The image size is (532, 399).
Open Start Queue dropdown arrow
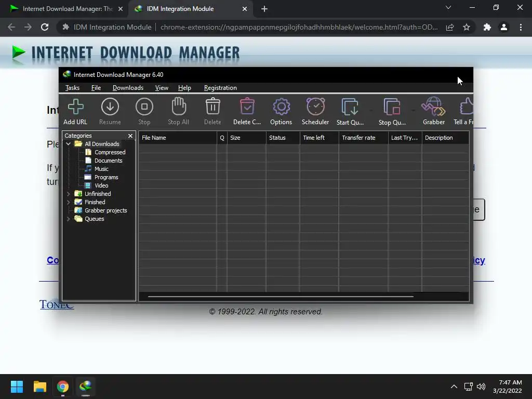pyautogui.click(x=371, y=110)
